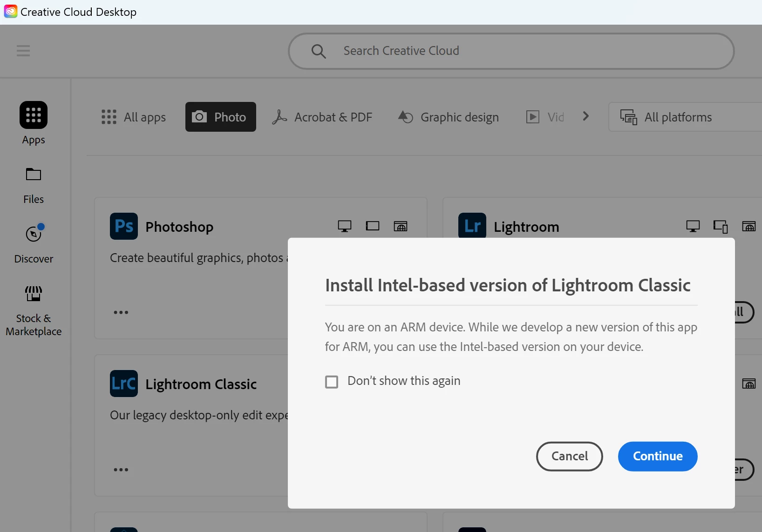Screen dimensions: 762x532
Task: Click the Photoshop desktop platform icon
Action: (345, 226)
